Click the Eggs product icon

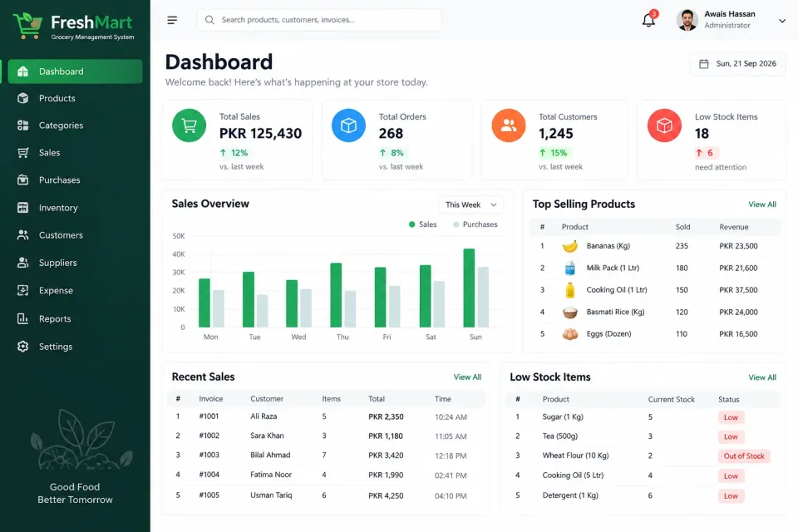point(570,334)
